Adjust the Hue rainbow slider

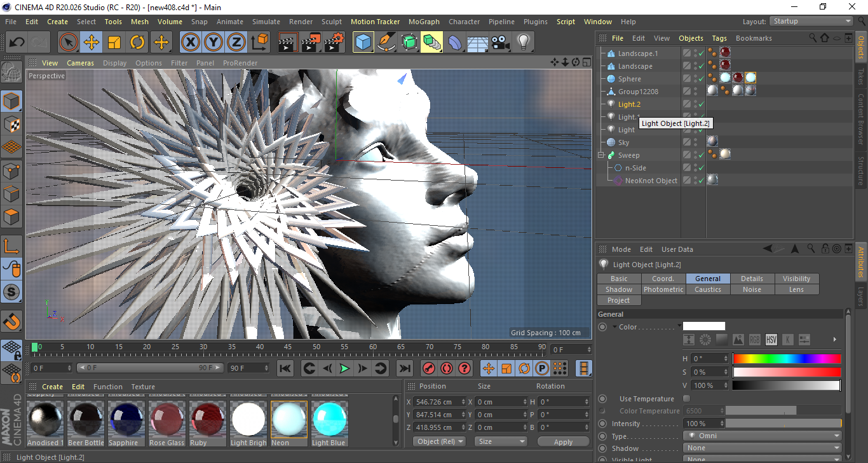click(x=787, y=359)
